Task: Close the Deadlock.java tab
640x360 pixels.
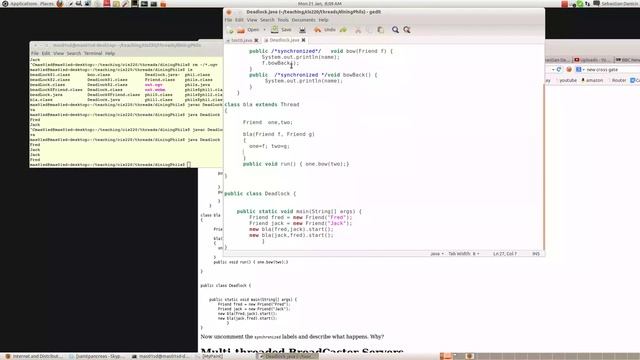Action: coord(303,40)
